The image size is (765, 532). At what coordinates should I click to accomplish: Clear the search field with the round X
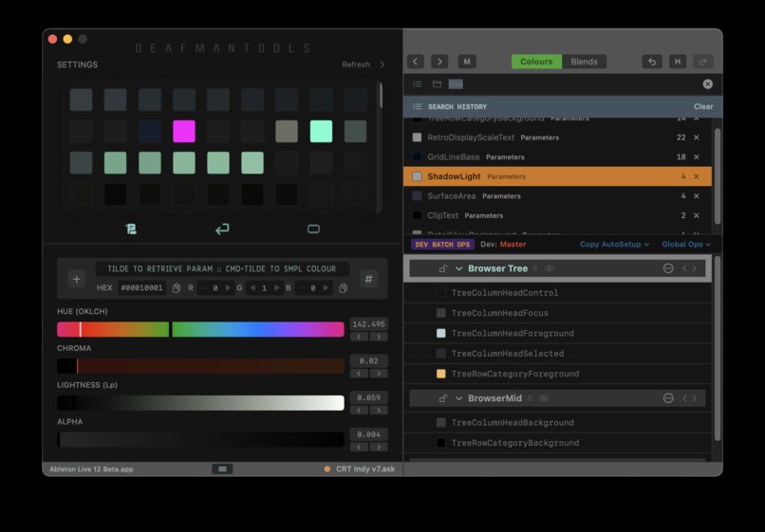pyautogui.click(x=707, y=84)
